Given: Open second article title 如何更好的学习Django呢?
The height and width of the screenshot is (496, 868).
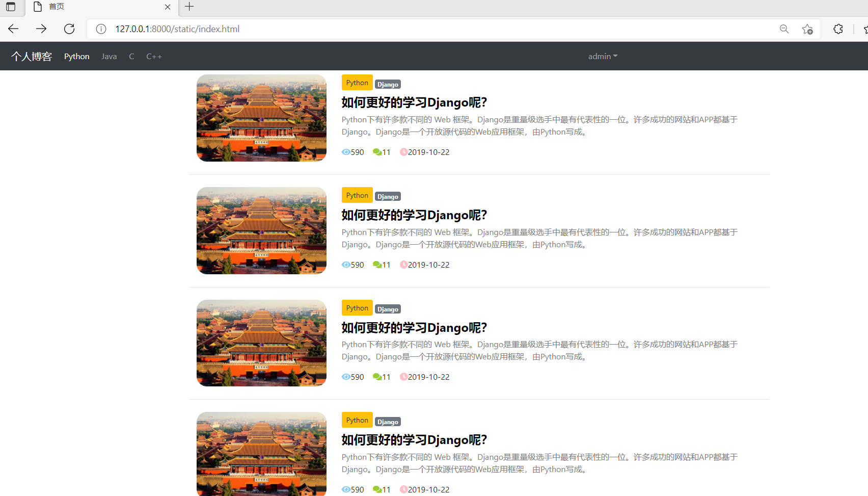Looking at the screenshot, I should coord(414,215).
